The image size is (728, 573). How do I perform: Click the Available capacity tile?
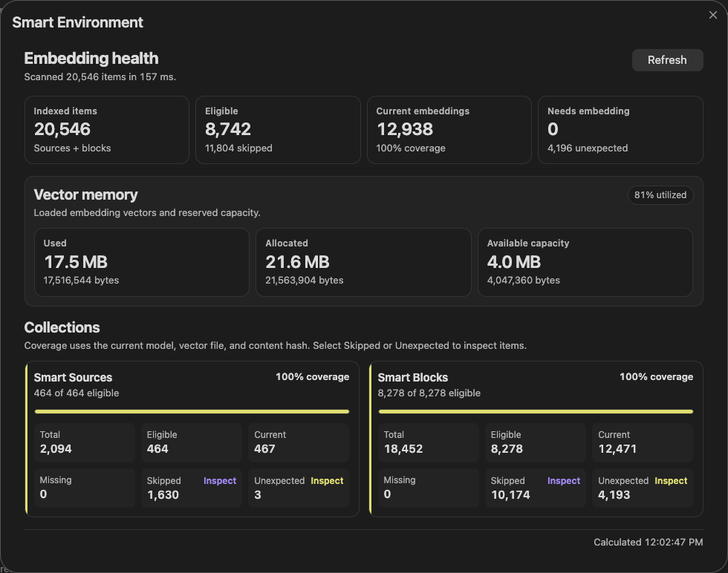click(x=585, y=262)
